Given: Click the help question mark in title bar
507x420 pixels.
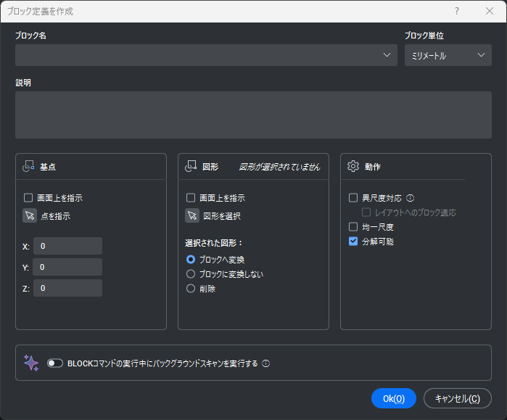Looking at the screenshot, I should 457,11.
